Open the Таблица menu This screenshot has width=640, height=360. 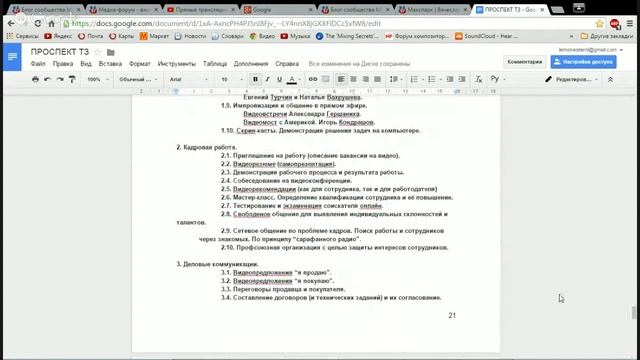pos(215,64)
